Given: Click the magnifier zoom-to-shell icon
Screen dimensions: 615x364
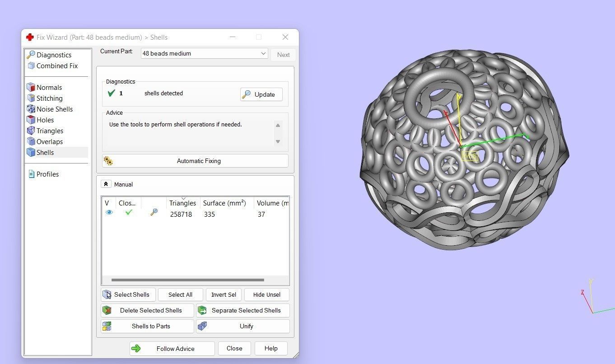Looking at the screenshot, I should tap(154, 212).
